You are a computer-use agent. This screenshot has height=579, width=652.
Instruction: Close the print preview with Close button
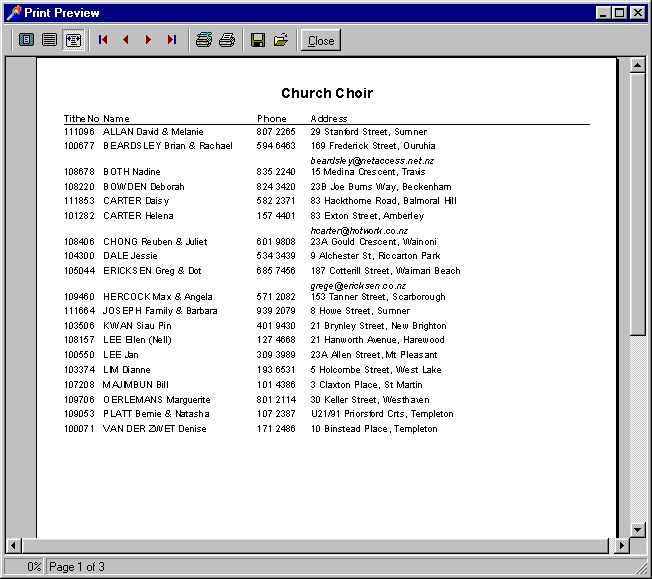(321, 40)
